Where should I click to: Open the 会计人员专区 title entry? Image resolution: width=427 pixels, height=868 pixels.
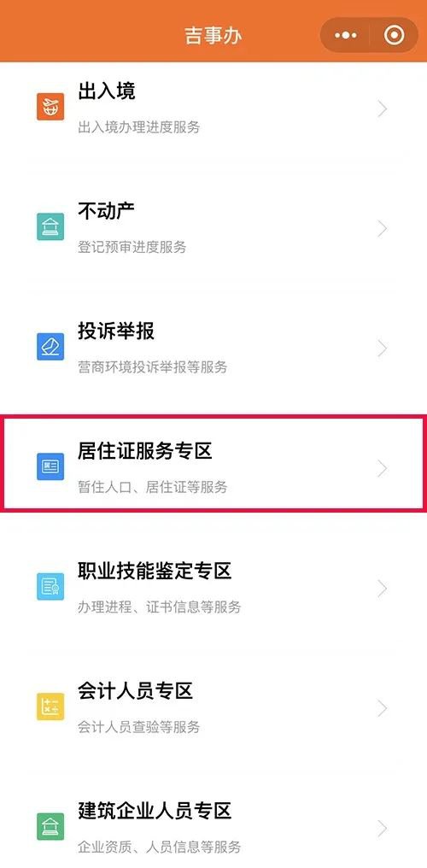pos(135,691)
